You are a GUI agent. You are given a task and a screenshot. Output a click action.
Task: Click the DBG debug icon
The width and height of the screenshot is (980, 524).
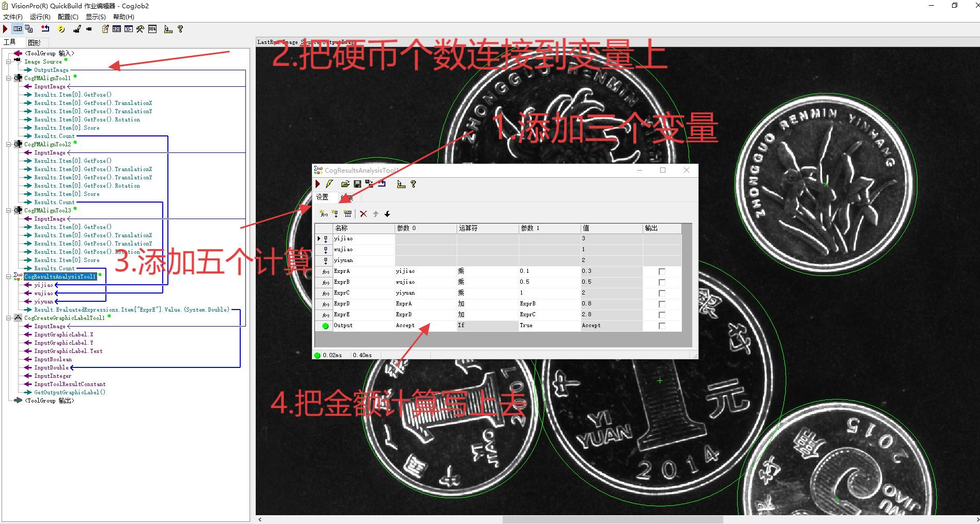(152, 29)
